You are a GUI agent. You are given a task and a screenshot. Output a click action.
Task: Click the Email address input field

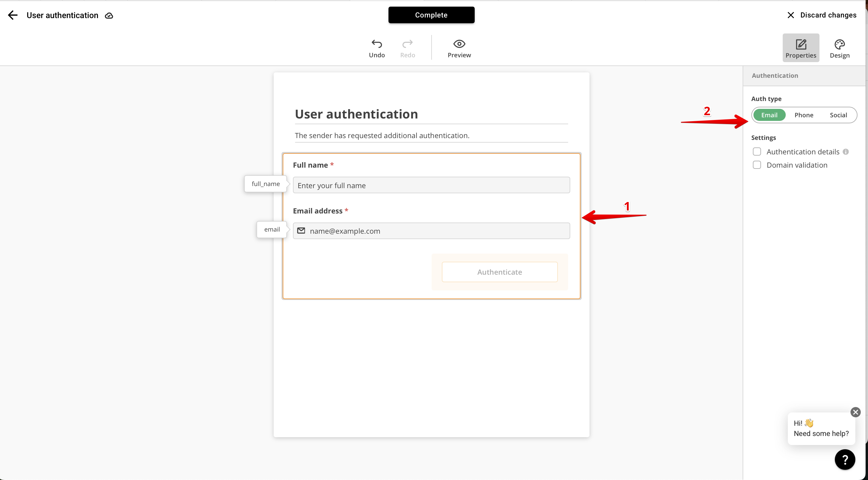tap(431, 231)
